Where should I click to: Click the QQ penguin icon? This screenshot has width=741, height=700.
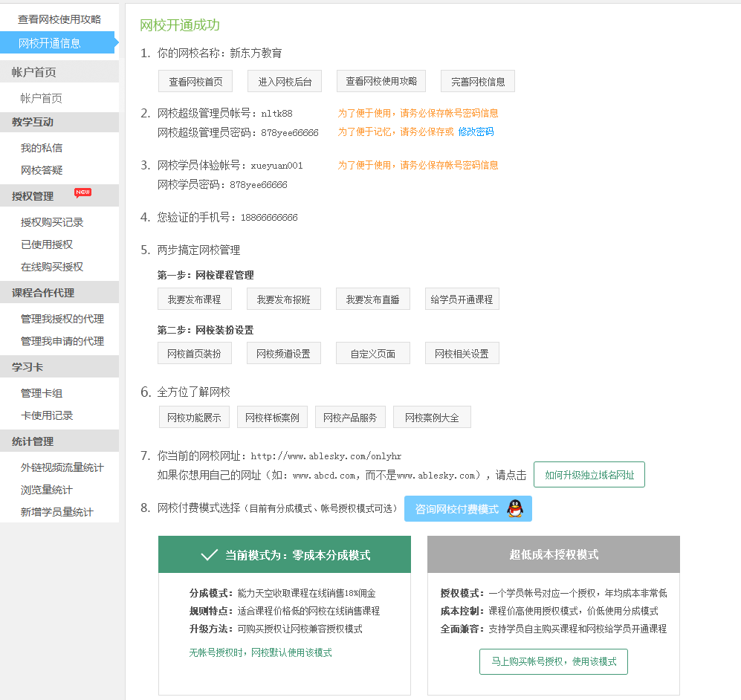pos(515,509)
